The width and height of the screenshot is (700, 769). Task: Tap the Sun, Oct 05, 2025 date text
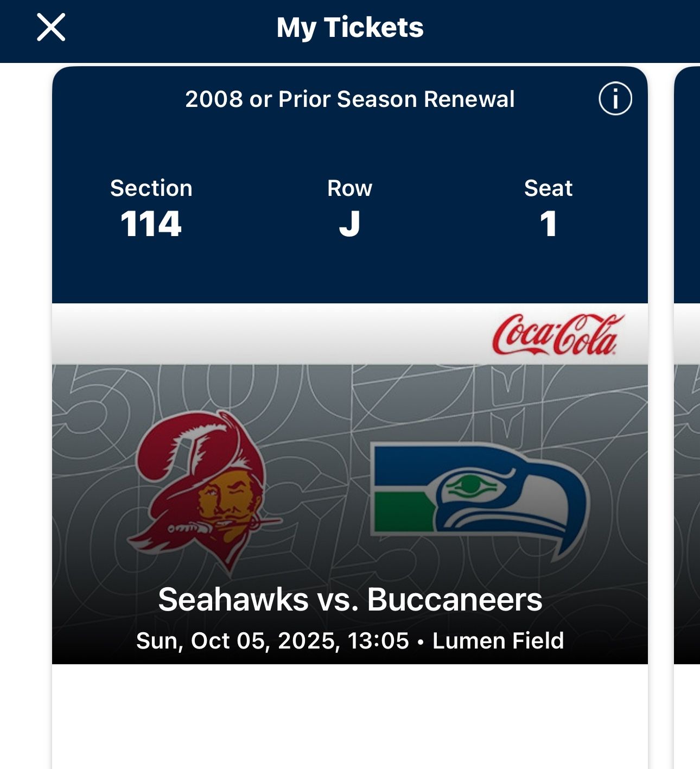tap(238, 641)
